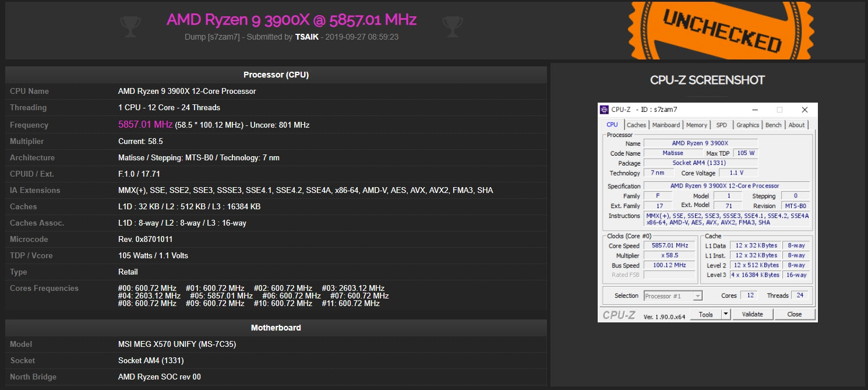Click the magenta 5857.01 MHz frequency value

pyautogui.click(x=146, y=124)
